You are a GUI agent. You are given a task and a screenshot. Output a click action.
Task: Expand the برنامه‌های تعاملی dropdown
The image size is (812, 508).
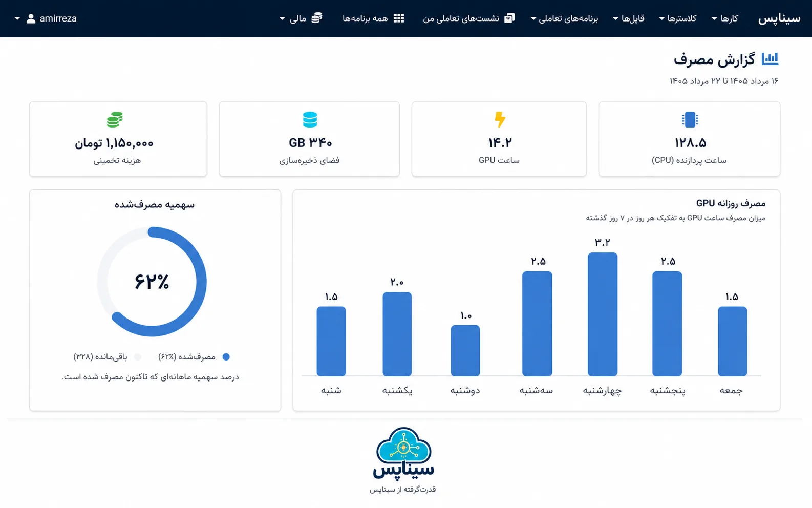tap(564, 18)
